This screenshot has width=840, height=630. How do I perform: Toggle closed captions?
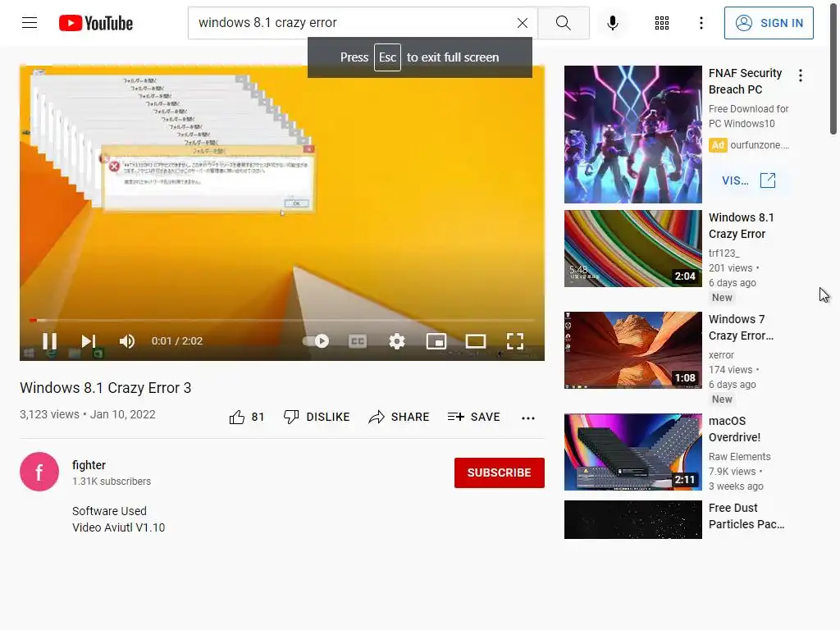[x=358, y=340]
